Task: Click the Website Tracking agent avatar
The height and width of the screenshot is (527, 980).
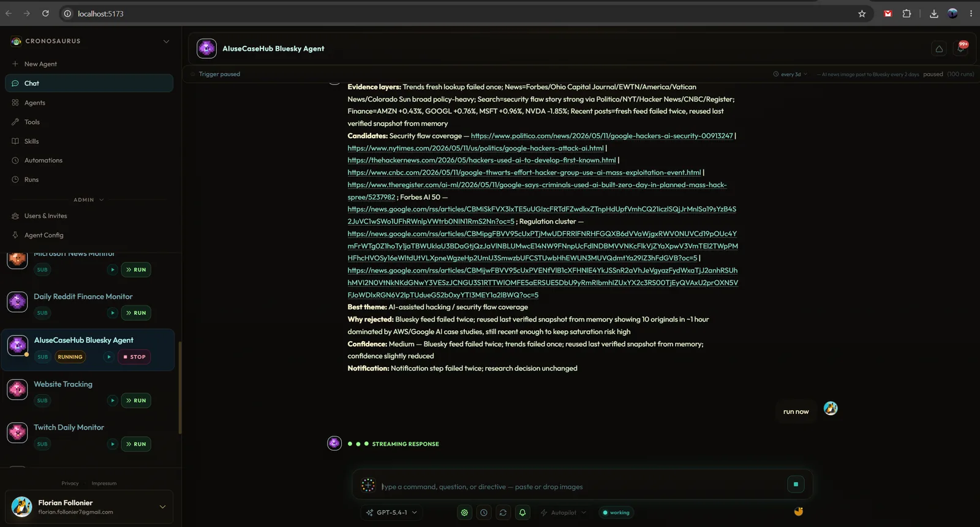Action: pyautogui.click(x=17, y=389)
